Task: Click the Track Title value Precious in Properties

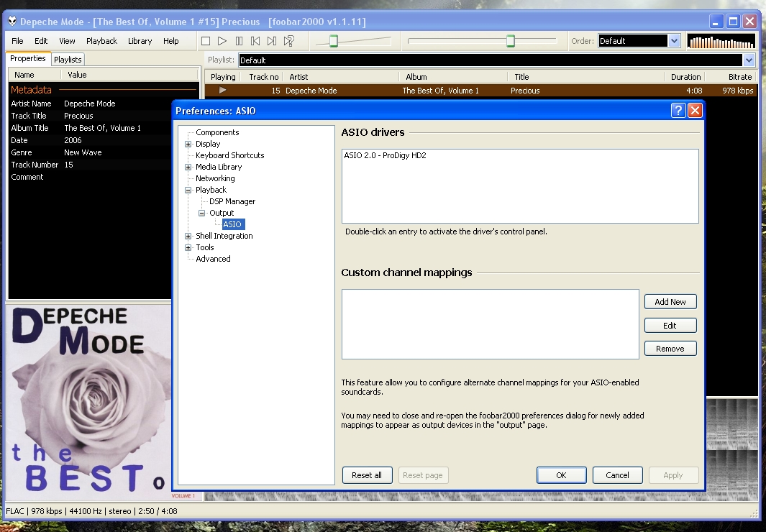Action: [x=78, y=116]
